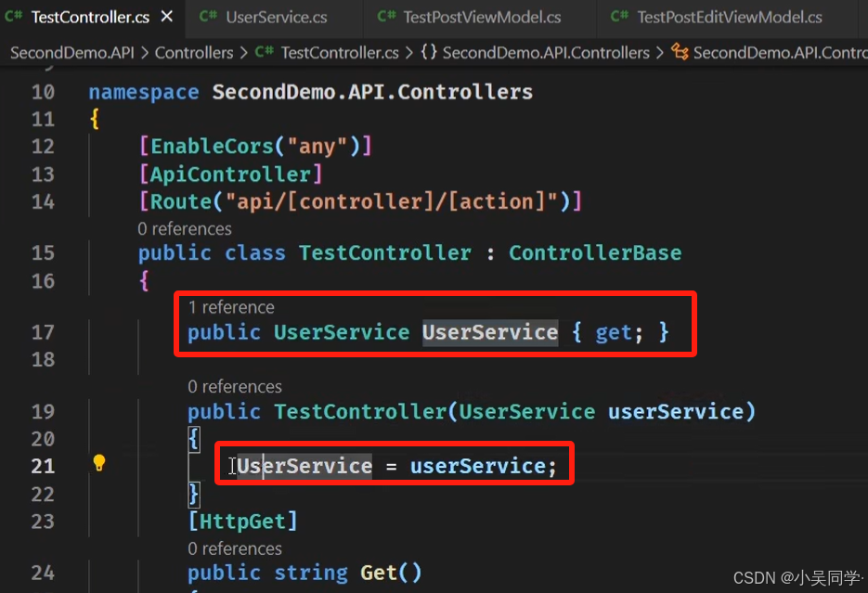Click the class symbol icon in breadcrumb
The image size is (868, 593).
coord(680,53)
